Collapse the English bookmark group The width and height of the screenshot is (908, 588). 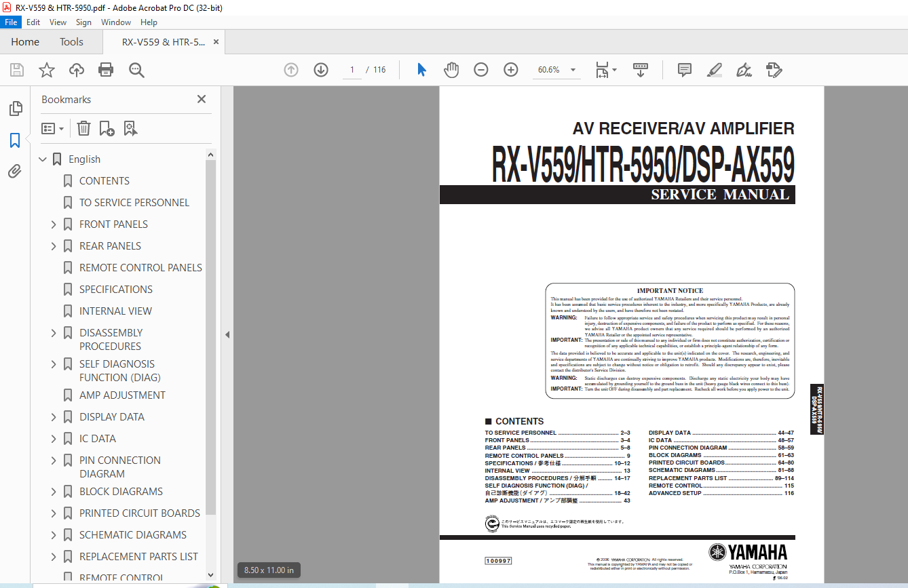43,159
